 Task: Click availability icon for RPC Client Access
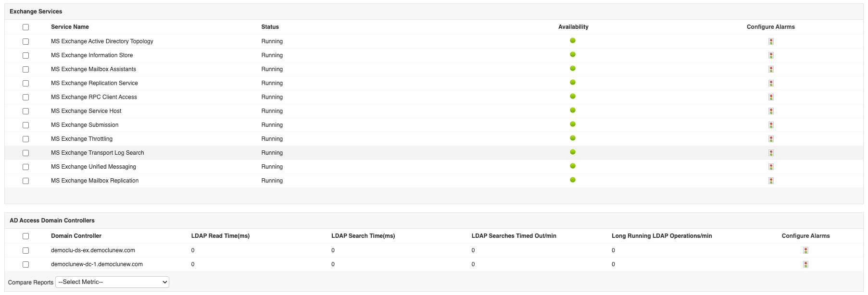pos(573,96)
